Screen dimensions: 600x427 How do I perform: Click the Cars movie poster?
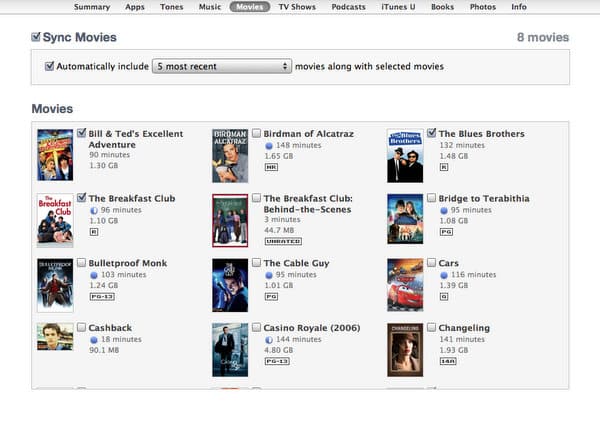(405, 285)
